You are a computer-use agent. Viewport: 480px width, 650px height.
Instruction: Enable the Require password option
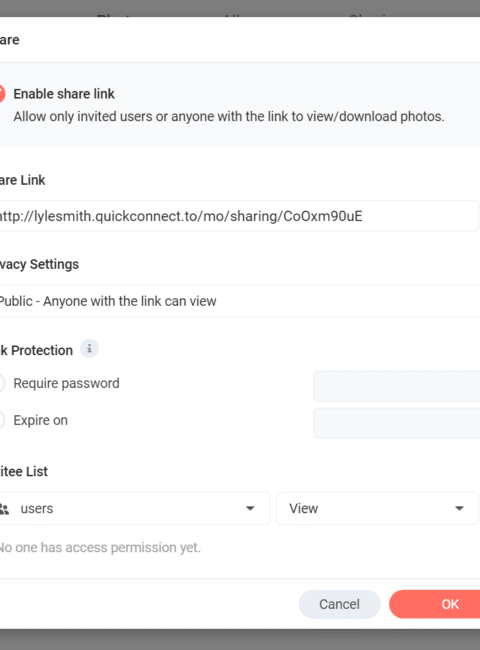coord(2,383)
